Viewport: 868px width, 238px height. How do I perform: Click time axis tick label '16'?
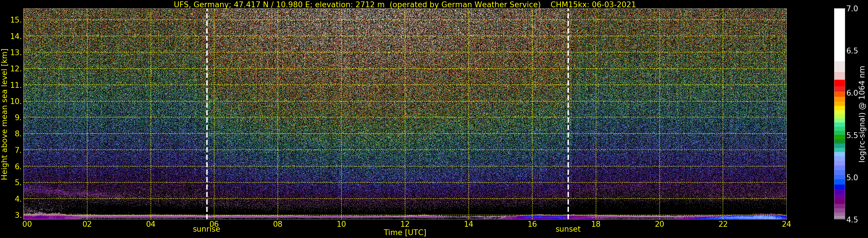point(532,224)
